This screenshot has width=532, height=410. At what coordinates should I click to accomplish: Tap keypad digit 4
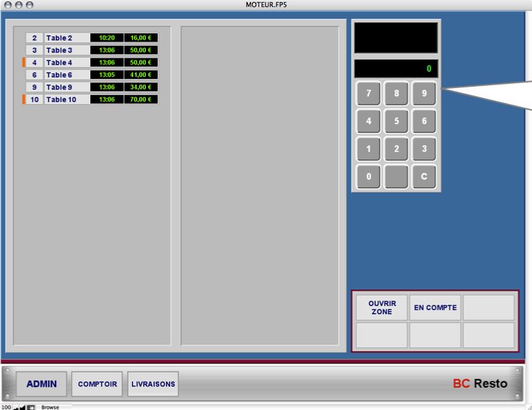(x=369, y=121)
